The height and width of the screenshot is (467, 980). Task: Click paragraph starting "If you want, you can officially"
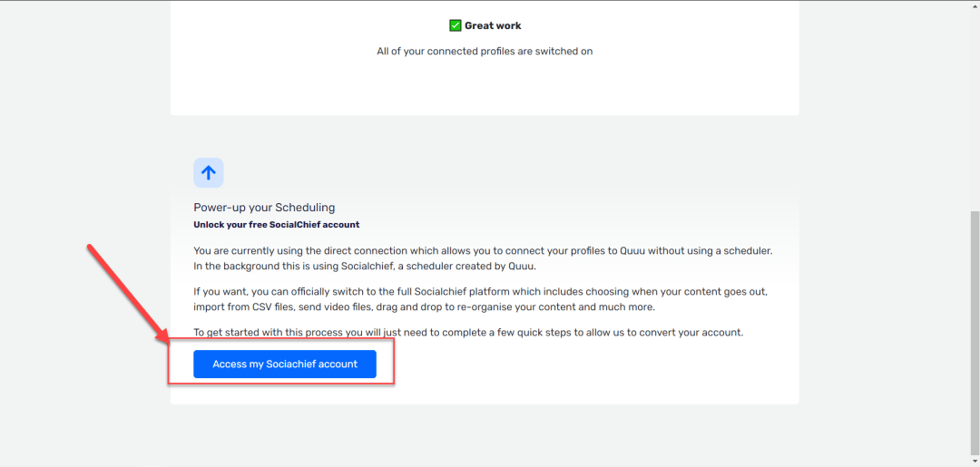(480, 299)
